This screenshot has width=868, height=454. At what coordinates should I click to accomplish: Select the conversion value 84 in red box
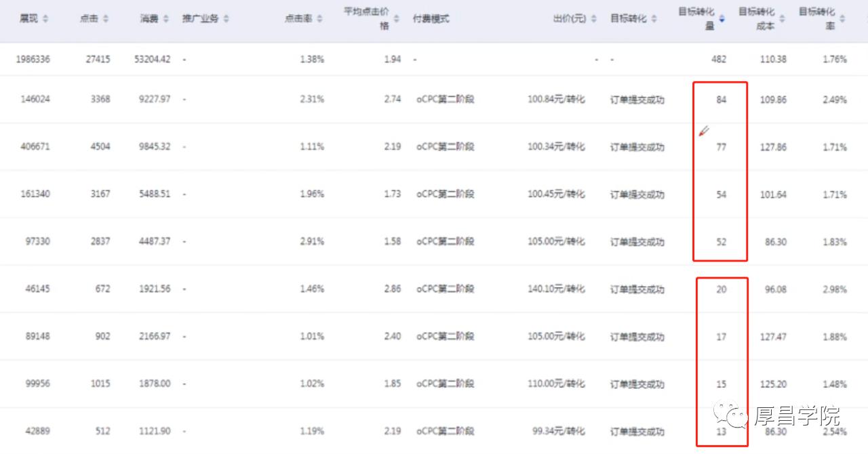720,100
